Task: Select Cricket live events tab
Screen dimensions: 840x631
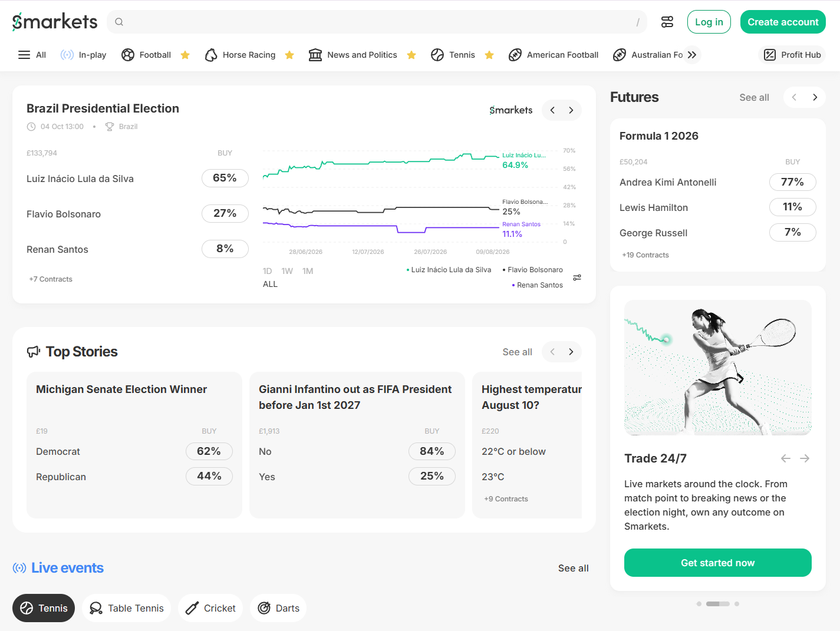Action: 210,608
